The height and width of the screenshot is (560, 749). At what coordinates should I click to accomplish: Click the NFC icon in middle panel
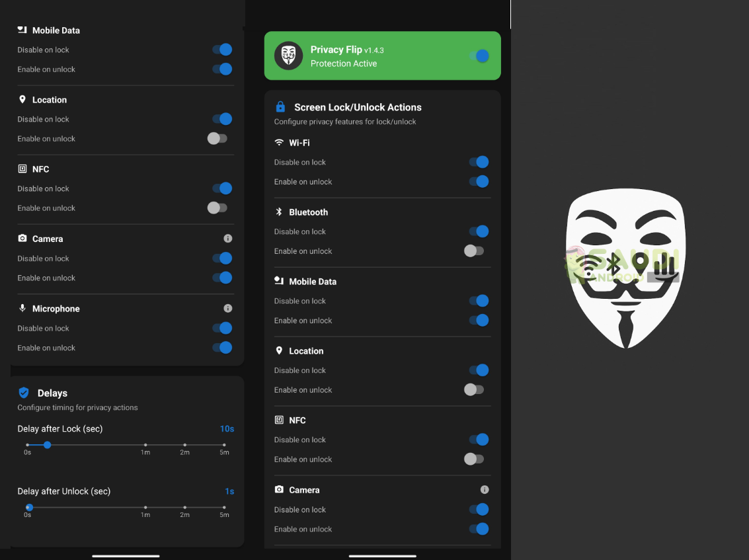coord(279,420)
